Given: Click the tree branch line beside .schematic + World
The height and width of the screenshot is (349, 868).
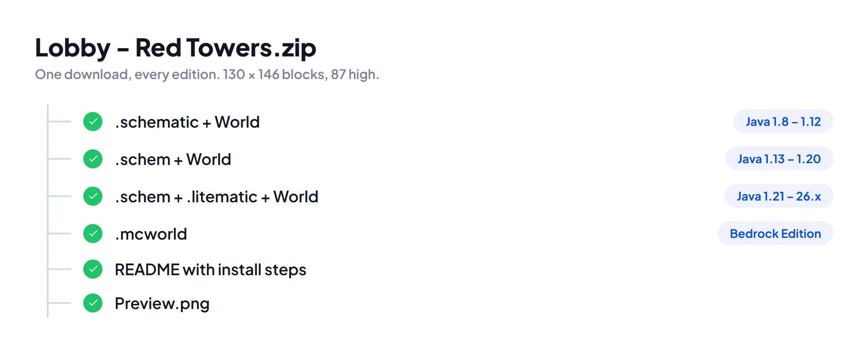Looking at the screenshot, I should (x=60, y=122).
